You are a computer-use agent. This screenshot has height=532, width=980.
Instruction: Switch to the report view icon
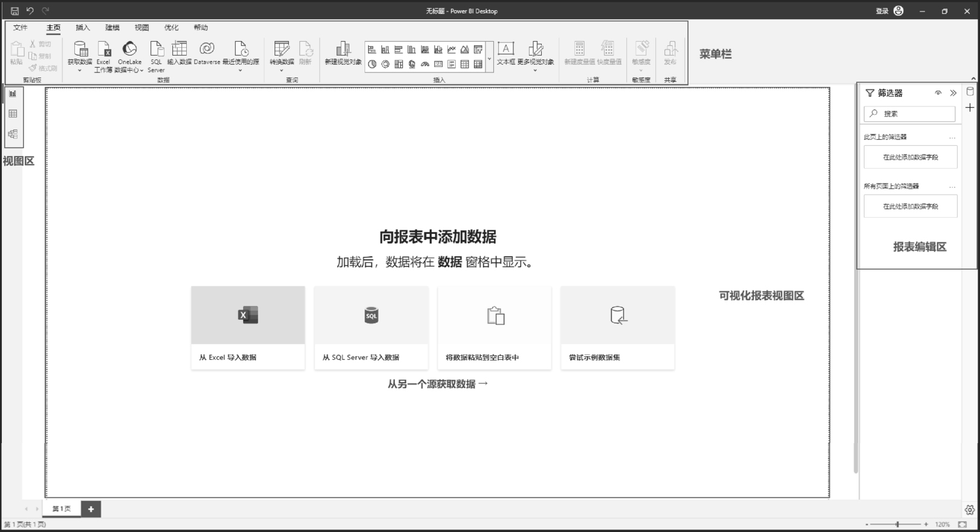click(13, 94)
